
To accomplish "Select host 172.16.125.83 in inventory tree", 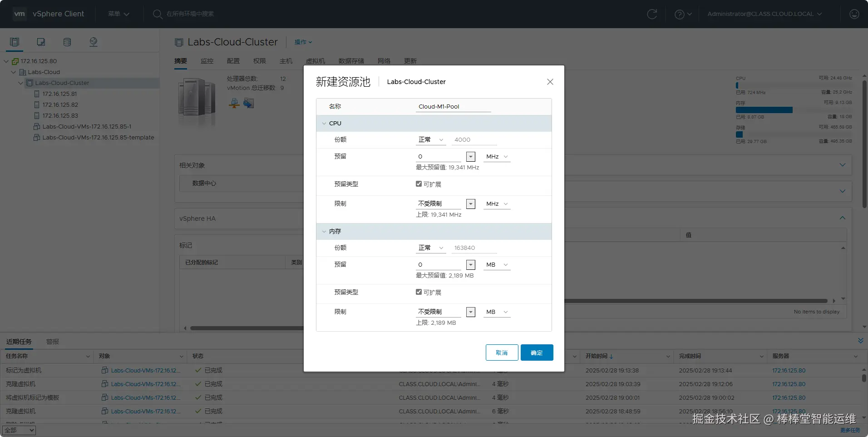I will [60, 116].
